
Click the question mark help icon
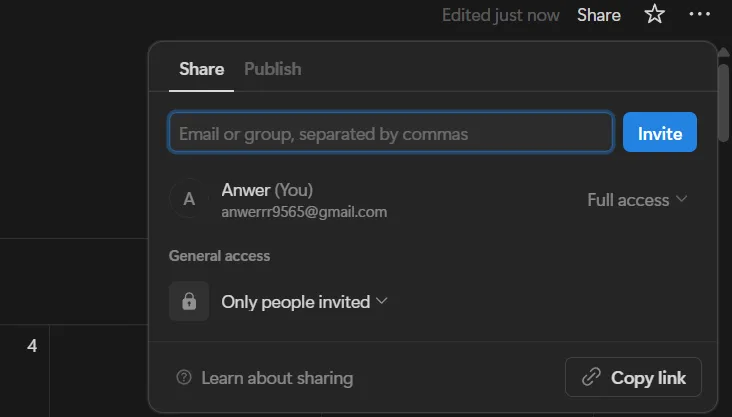[x=184, y=377]
